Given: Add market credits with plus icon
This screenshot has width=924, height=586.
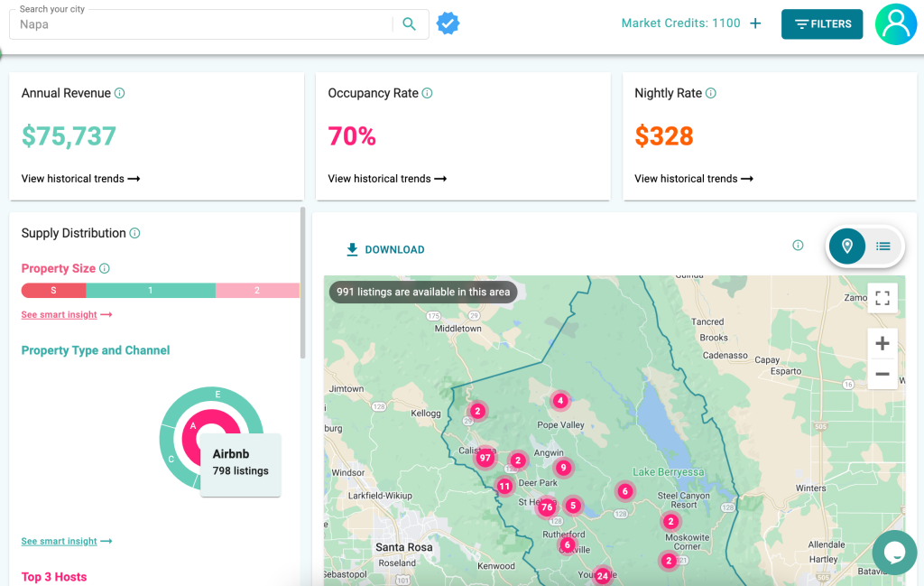Looking at the screenshot, I should tap(755, 23).
